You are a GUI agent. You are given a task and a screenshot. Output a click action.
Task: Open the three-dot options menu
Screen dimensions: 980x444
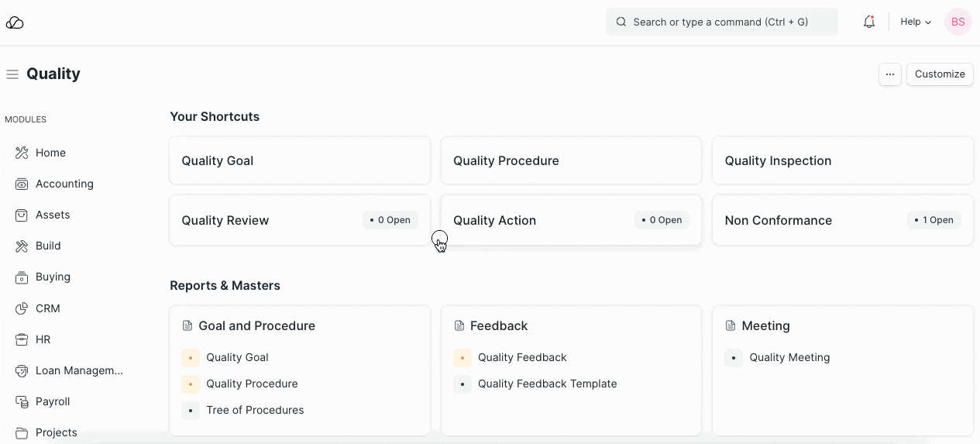[x=889, y=74]
